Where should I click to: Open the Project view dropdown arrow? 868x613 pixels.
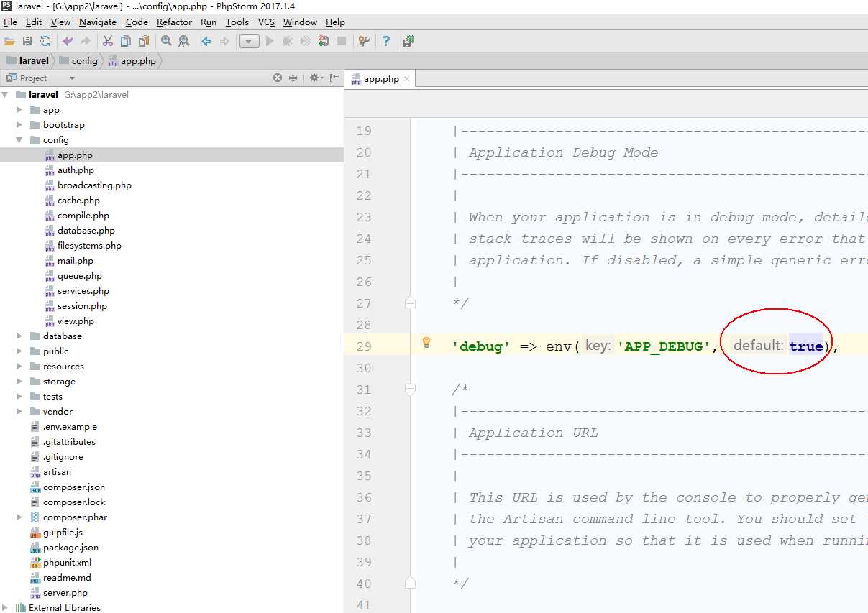coord(72,78)
